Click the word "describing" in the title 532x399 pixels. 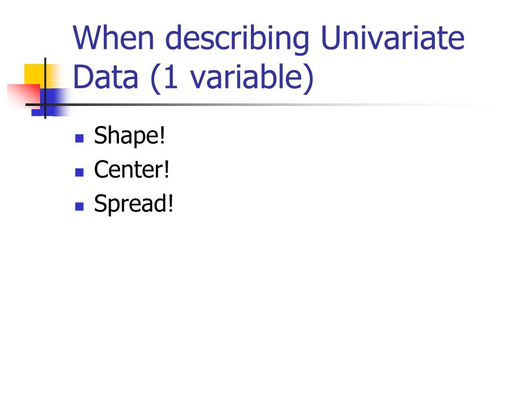click(x=237, y=39)
